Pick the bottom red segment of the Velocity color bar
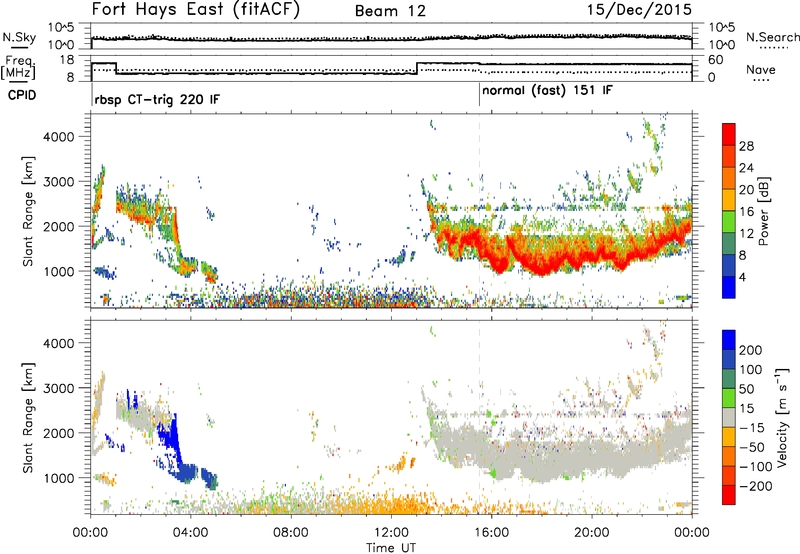 (x=729, y=495)
